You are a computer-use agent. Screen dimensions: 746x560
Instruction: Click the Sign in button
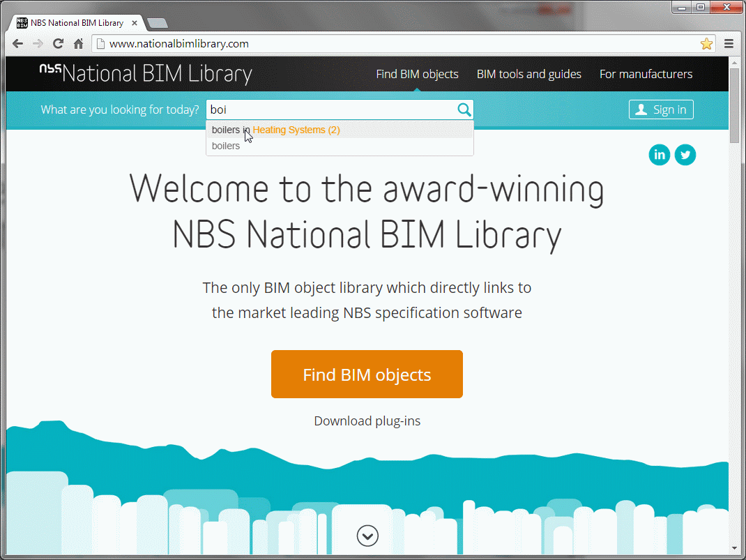pos(661,109)
